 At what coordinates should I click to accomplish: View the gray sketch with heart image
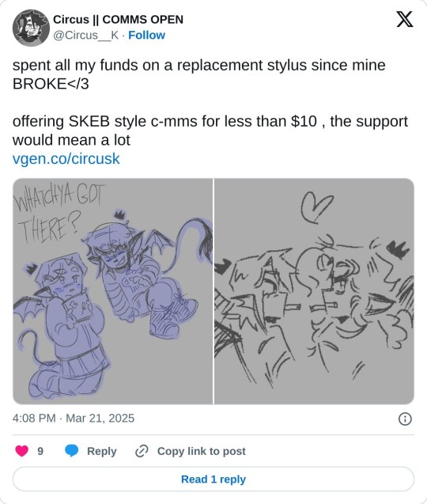(314, 291)
